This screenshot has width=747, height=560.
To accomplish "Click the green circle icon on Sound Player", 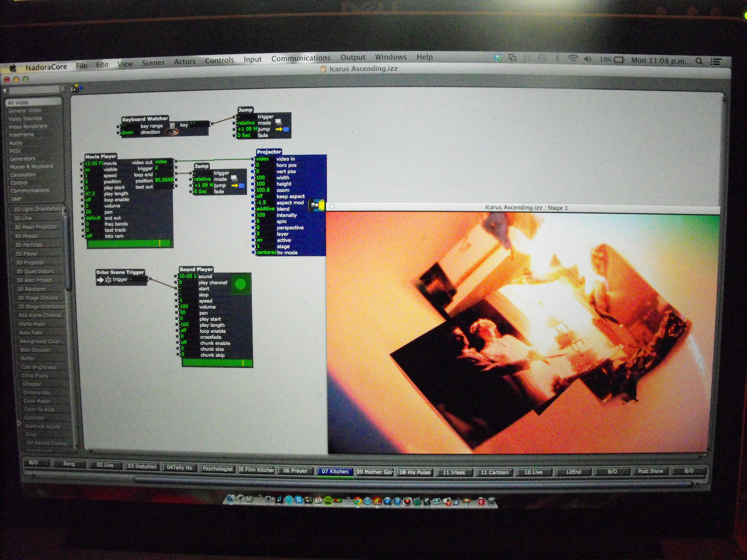I will [240, 284].
